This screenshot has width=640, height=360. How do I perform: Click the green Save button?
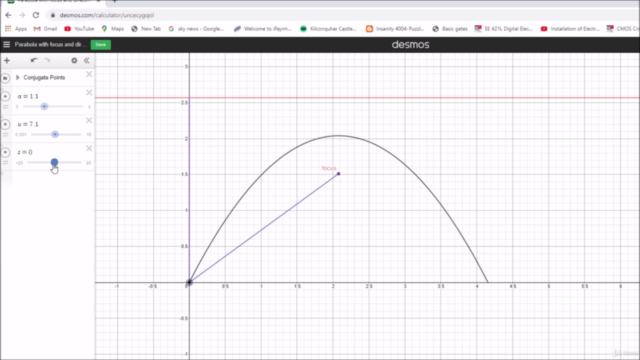[x=100, y=44]
